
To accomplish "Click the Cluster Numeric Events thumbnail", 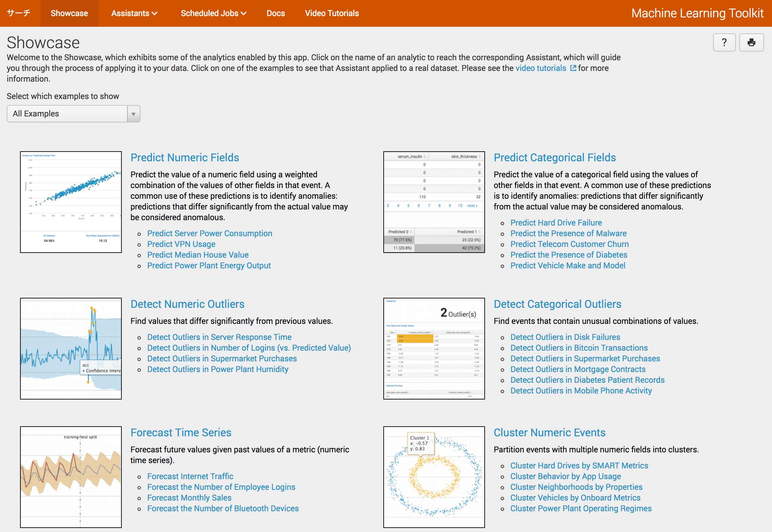I will click(x=434, y=477).
